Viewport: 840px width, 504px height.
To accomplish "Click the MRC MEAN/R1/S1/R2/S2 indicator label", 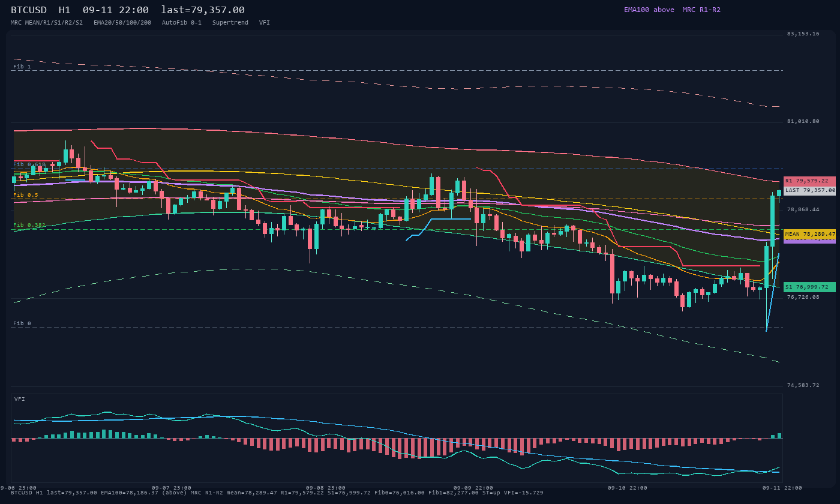I will (x=47, y=23).
